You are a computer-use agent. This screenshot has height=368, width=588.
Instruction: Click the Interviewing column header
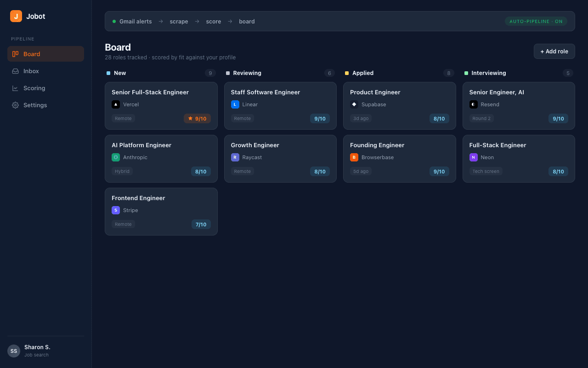pyautogui.click(x=519, y=73)
